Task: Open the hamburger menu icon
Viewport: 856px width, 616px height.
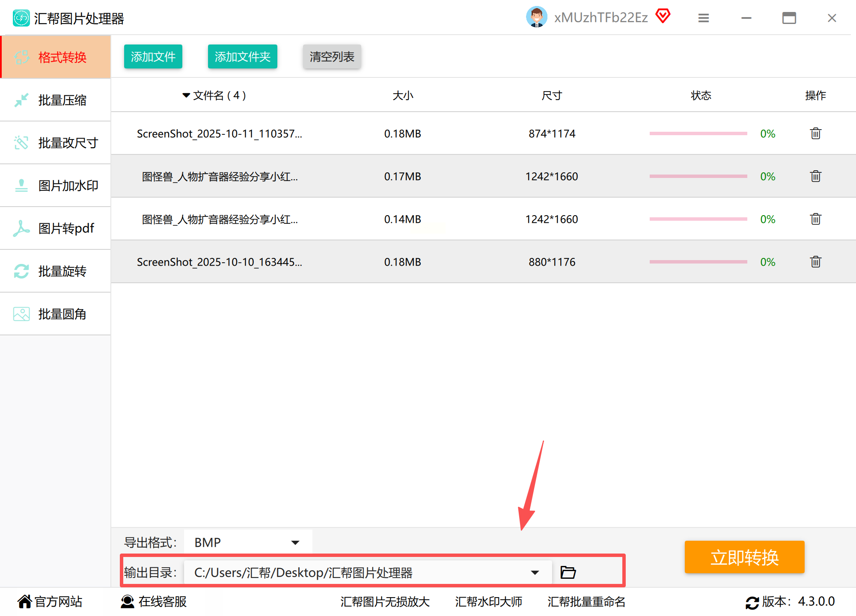Action: [x=703, y=18]
